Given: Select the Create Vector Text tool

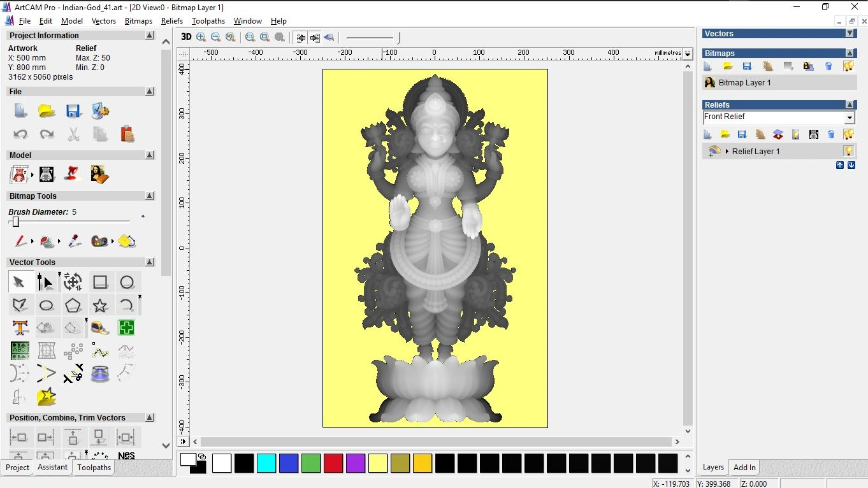Looking at the screenshot, I should pyautogui.click(x=20, y=328).
